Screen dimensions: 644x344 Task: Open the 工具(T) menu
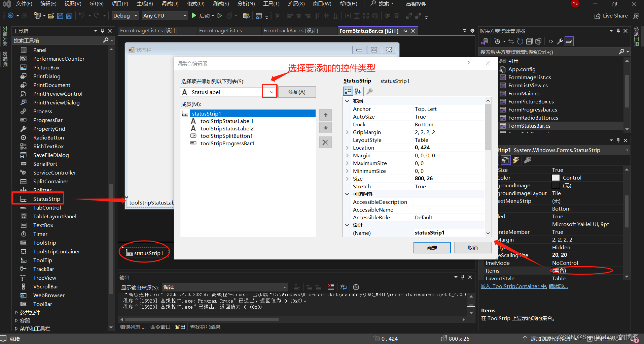(x=271, y=4)
